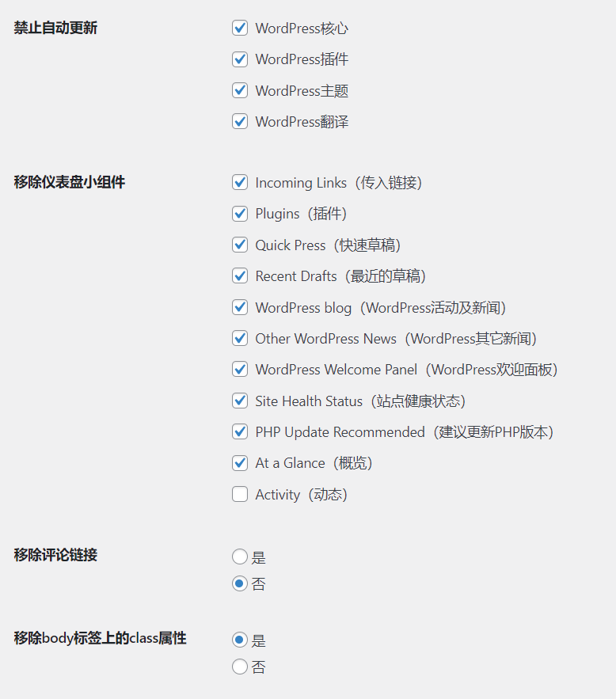This screenshot has height=699, width=616.
Task: Uncheck PHP Update Recommended checkbox
Action: 240,431
